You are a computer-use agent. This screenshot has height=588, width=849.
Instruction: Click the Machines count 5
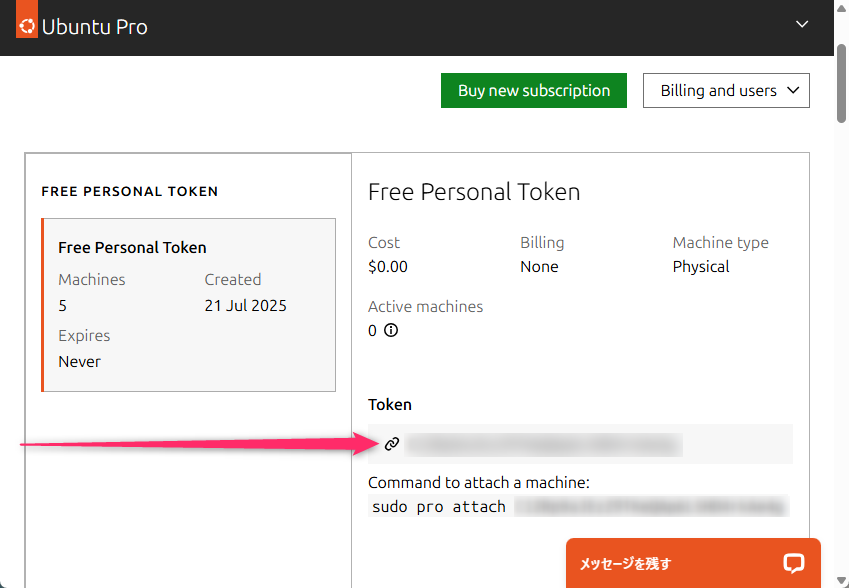click(63, 305)
